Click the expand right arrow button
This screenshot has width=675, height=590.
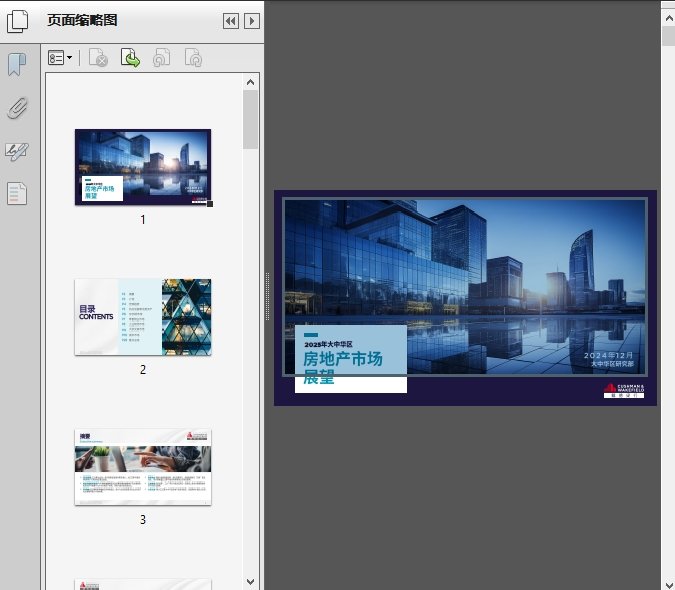[x=252, y=21]
